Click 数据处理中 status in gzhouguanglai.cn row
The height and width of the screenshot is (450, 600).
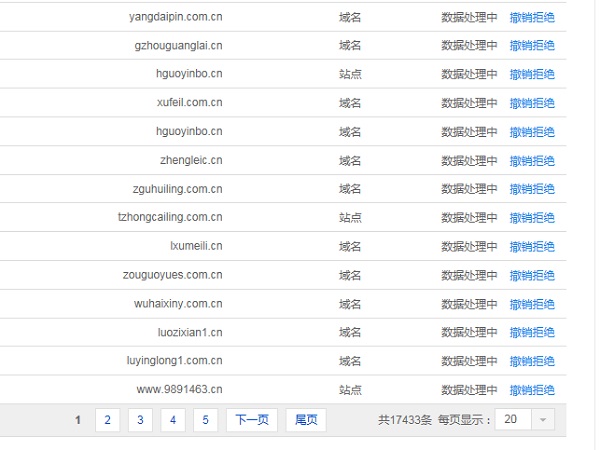pos(469,46)
